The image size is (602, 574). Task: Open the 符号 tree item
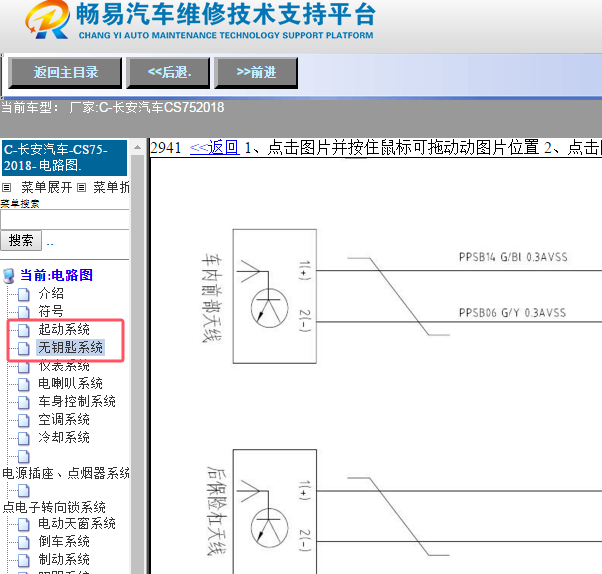[x=51, y=311]
